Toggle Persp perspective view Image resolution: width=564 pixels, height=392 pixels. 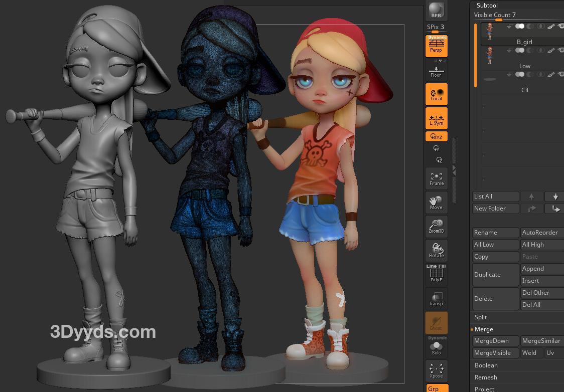pos(436,46)
